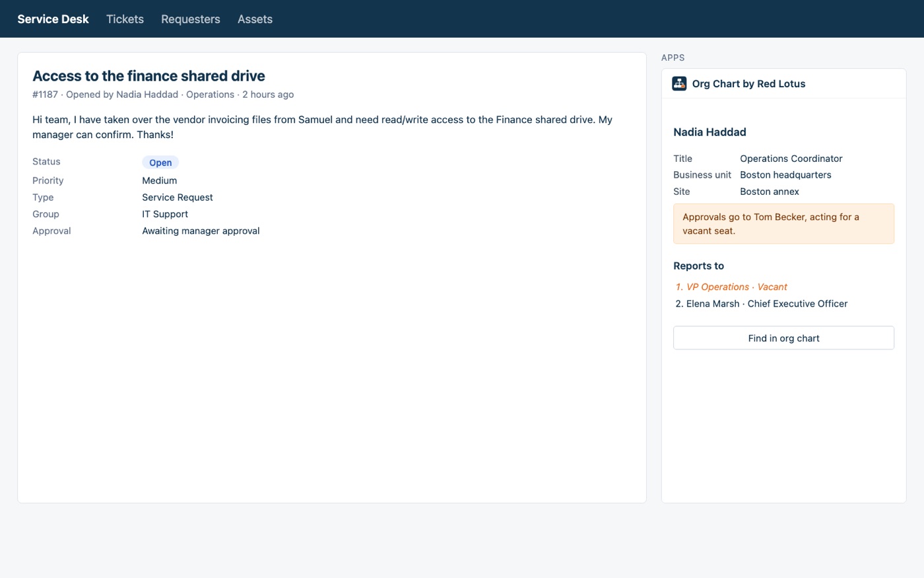Click the ticket message body text
The height and width of the screenshot is (578, 924).
(322, 127)
